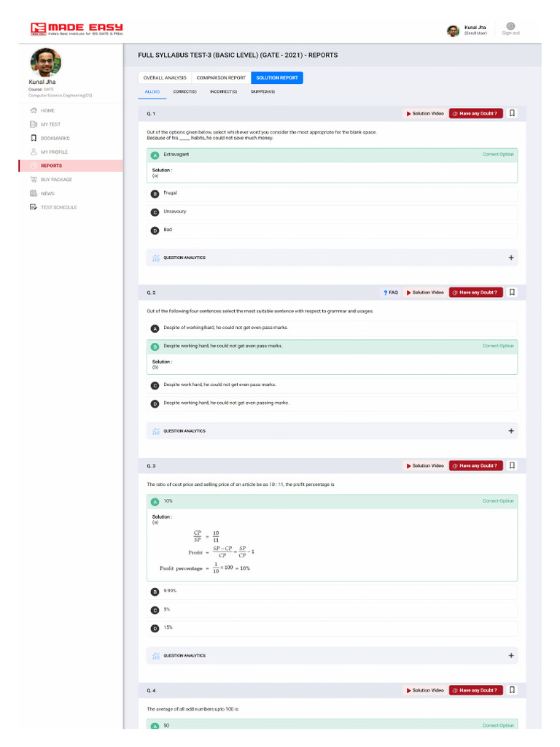Play Solution Video for Q.2
560x747 pixels.
click(425, 293)
